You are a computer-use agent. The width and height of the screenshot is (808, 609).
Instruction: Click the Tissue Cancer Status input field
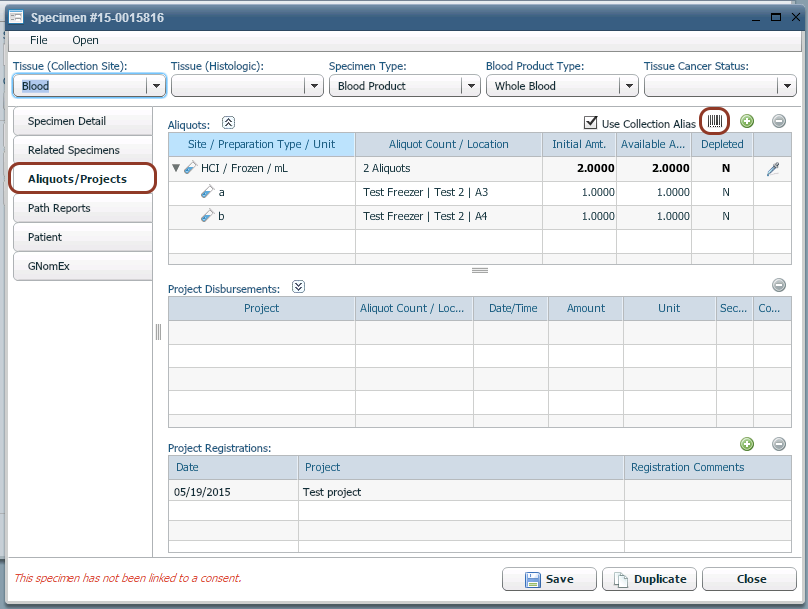pyautogui.click(x=711, y=86)
